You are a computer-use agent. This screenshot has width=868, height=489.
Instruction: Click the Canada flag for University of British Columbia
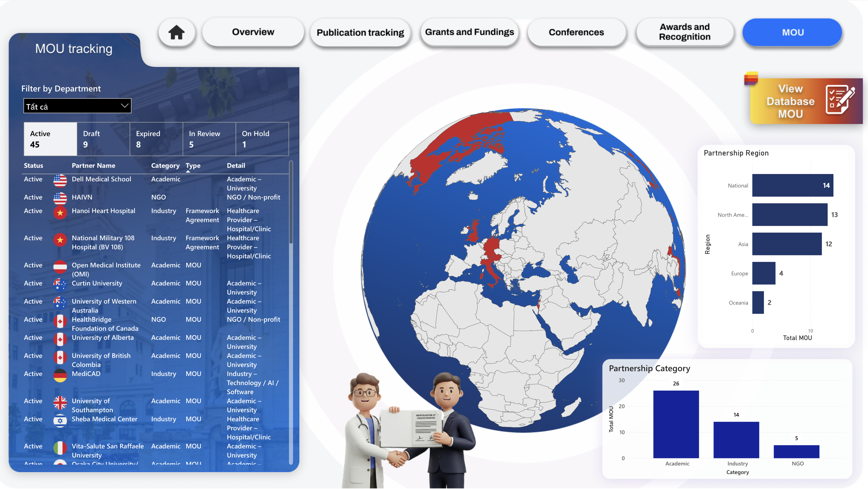coord(60,357)
